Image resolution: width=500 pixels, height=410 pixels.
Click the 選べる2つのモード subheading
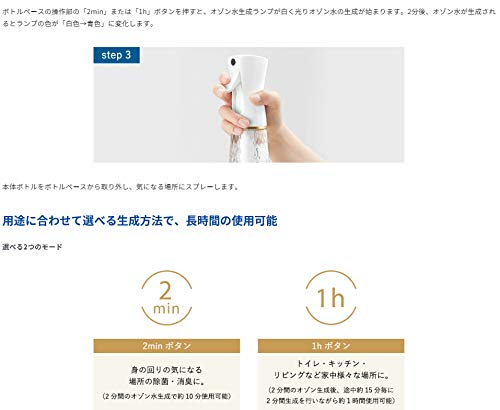pos(32,247)
